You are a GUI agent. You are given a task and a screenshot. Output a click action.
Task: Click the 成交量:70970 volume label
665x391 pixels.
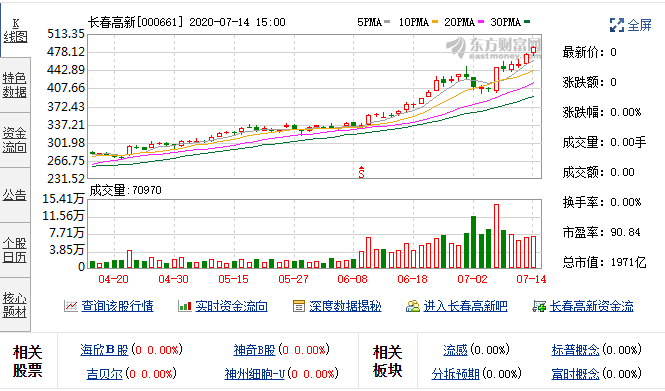[126, 190]
